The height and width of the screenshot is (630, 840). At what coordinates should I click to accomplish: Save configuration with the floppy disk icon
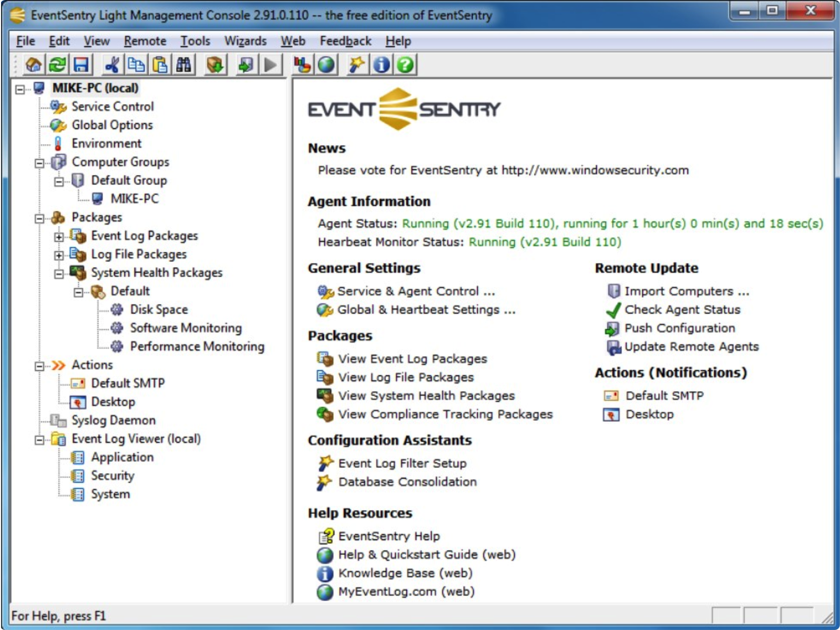(81, 65)
